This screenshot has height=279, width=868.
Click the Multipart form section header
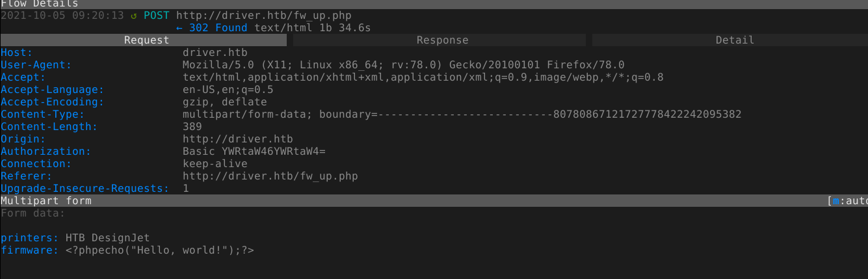coord(46,201)
